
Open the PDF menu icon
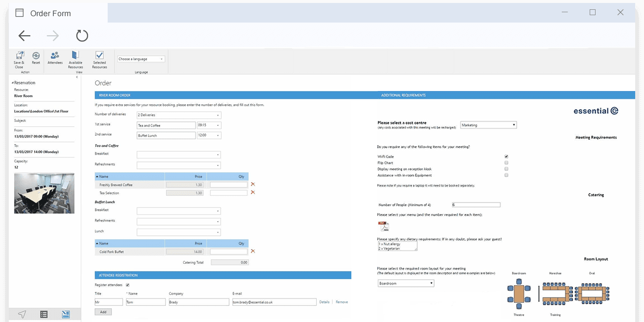pyautogui.click(x=383, y=226)
